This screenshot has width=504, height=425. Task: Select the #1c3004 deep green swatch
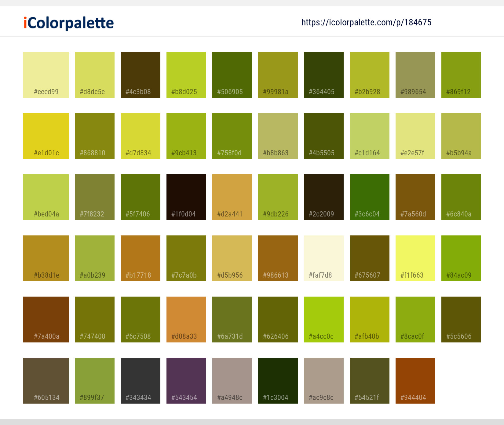(x=278, y=381)
